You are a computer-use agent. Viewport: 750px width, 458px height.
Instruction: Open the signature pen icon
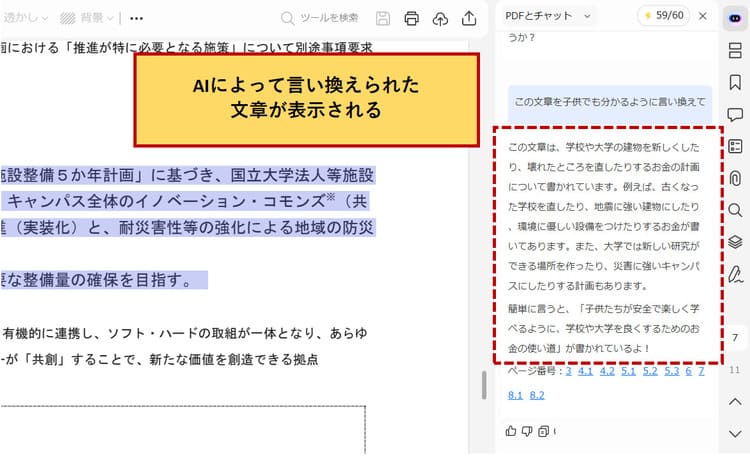tap(735, 274)
